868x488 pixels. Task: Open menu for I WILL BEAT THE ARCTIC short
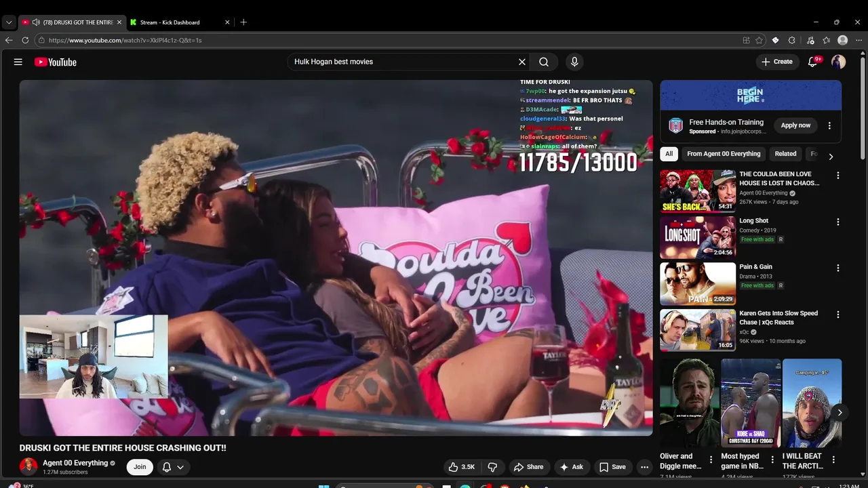(833, 460)
